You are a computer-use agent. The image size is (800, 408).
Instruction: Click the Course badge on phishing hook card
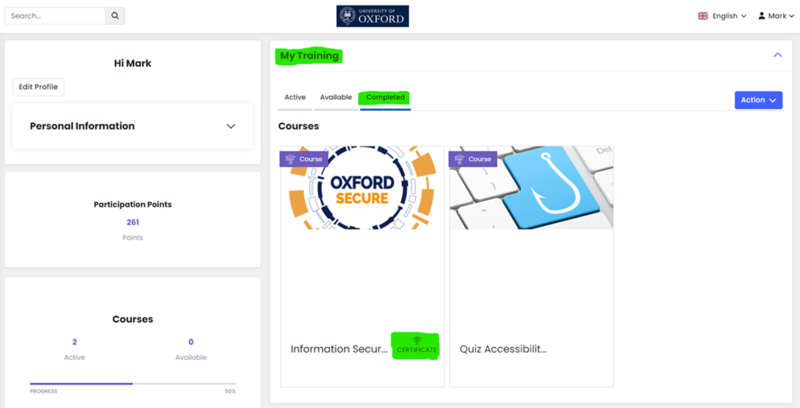[473, 159]
